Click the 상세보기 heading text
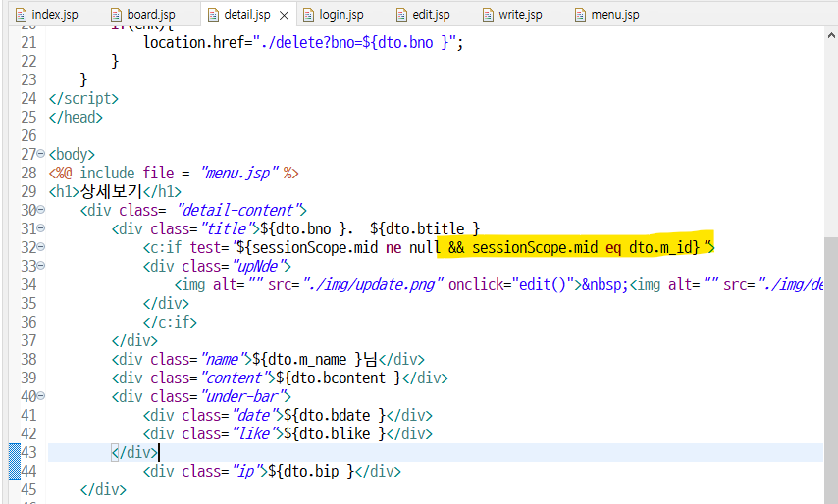838x504 pixels. click(111, 191)
